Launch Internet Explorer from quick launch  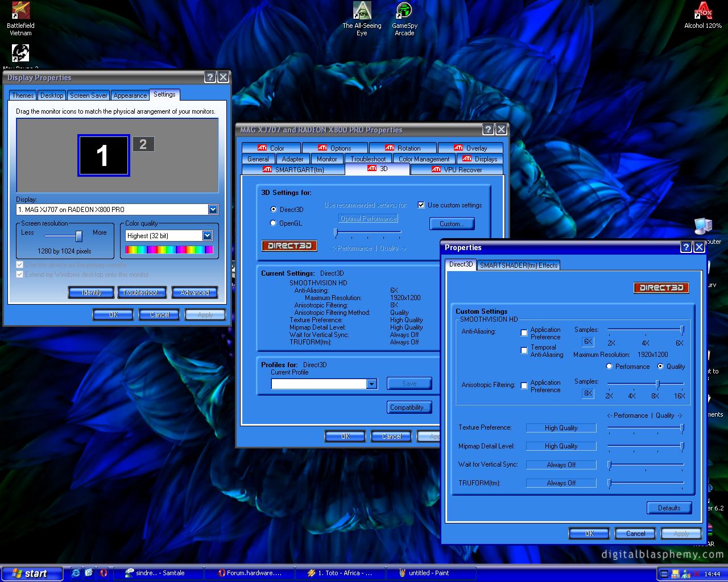[x=76, y=573]
